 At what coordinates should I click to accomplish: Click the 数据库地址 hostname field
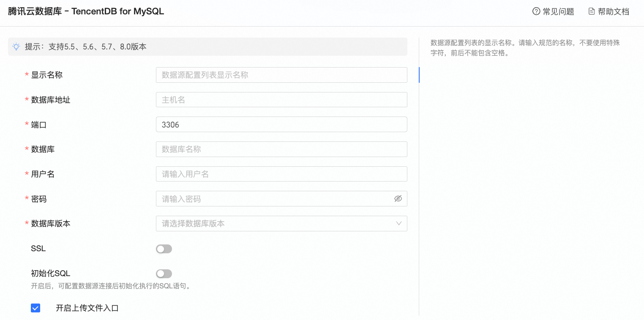(x=281, y=100)
